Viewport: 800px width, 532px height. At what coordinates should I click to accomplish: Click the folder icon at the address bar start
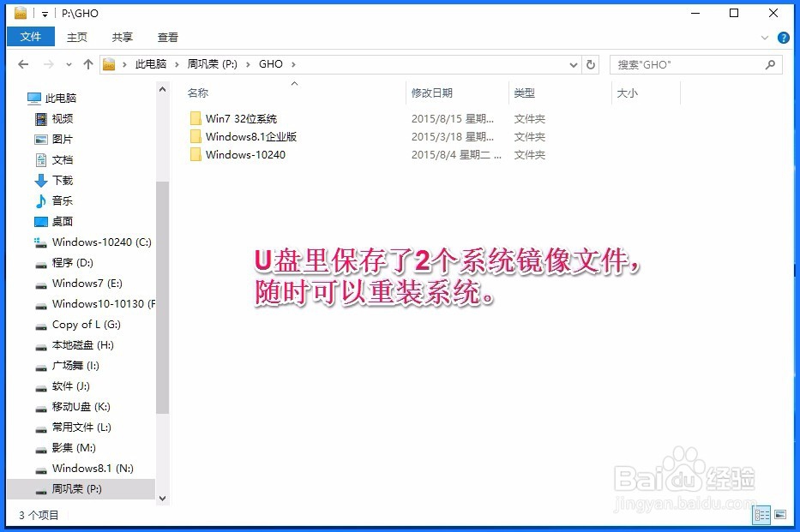(109, 63)
